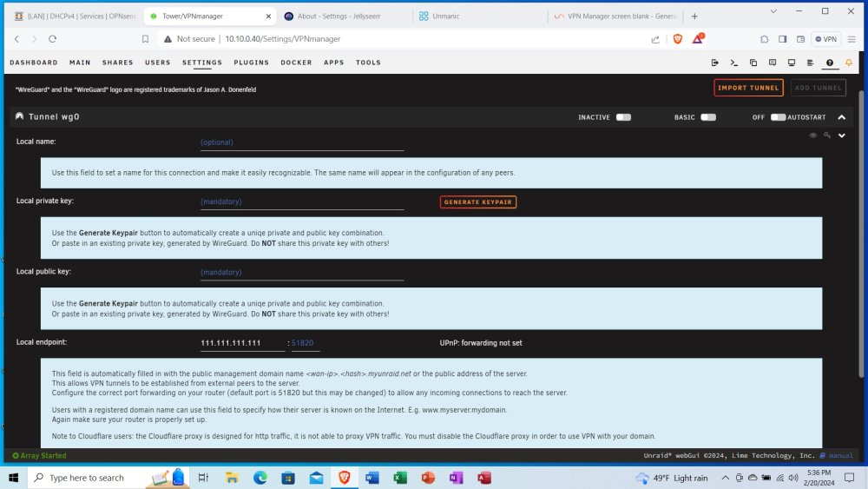
Task: Toggle the AUTOSTART off switch
Action: click(778, 117)
